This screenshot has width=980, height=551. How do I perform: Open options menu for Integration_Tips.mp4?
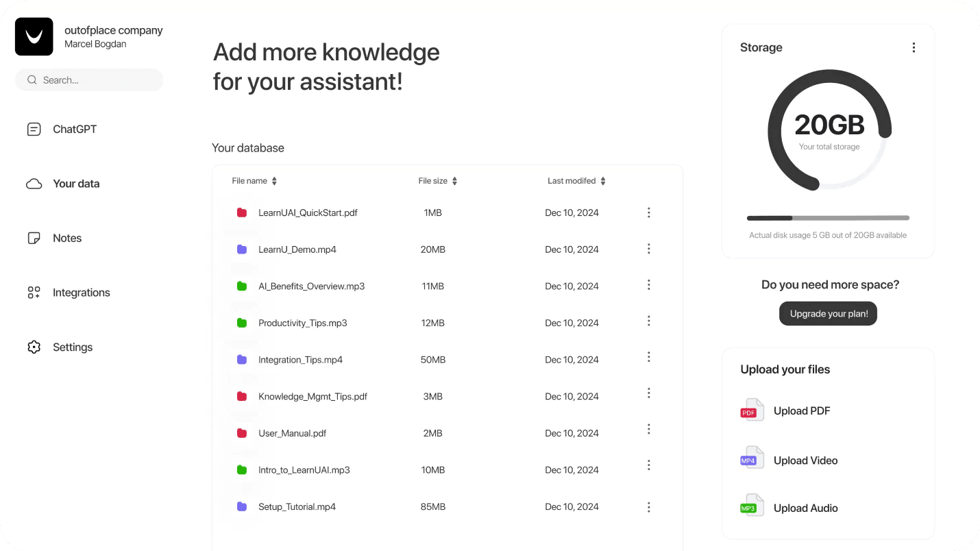click(648, 357)
